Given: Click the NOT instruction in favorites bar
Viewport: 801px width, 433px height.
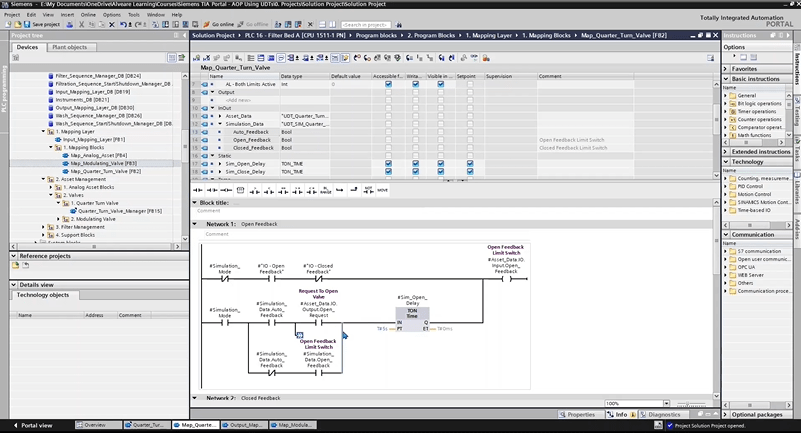Looking at the screenshot, I should [x=367, y=189].
